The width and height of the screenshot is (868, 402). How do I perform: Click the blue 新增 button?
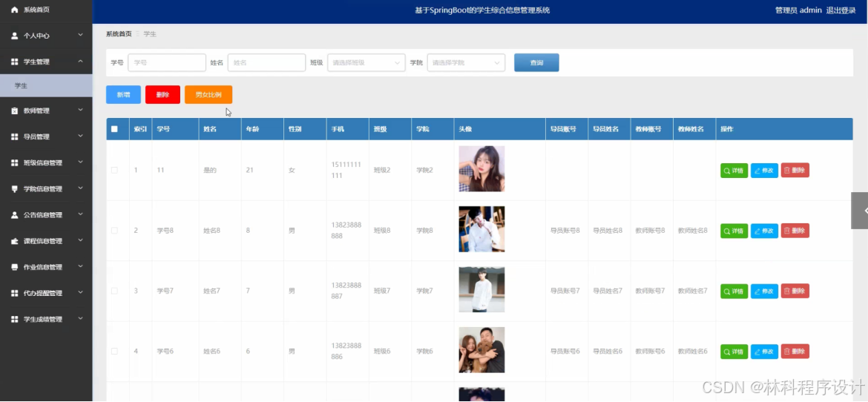click(123, 95)
